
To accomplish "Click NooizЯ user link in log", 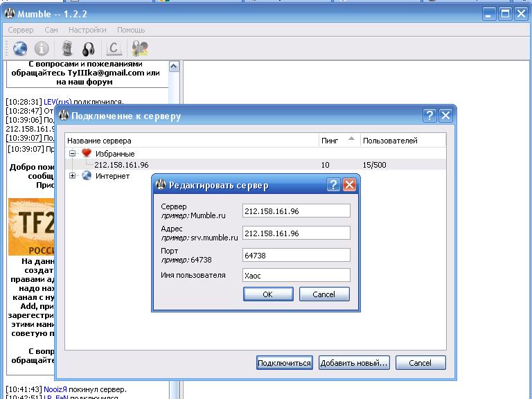I will (x=55, y=389).
